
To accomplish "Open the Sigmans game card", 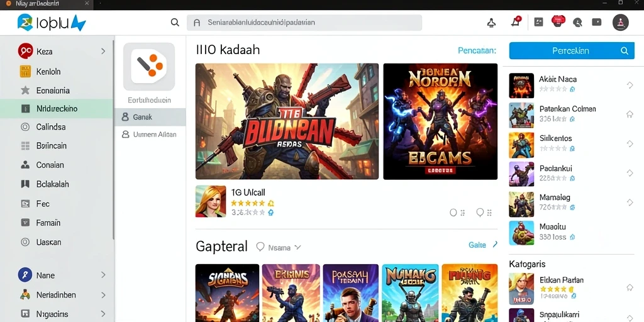I will coord(227,293).
